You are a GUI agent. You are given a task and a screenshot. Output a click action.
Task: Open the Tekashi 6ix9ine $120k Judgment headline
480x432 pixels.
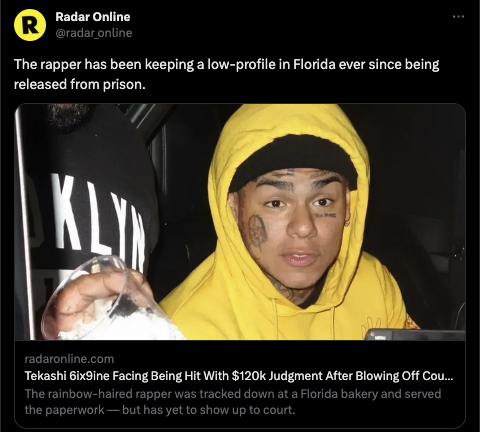click(x=239, y=376)
